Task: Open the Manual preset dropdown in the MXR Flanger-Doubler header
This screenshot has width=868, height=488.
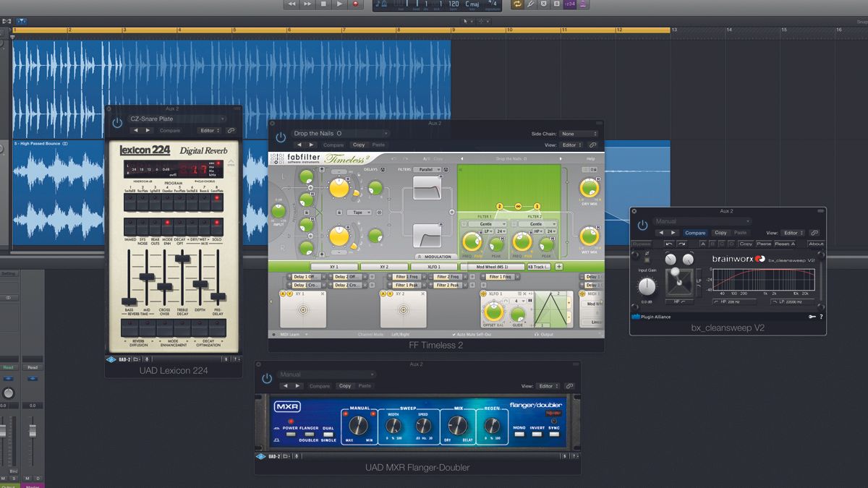Action: point(327,374)
